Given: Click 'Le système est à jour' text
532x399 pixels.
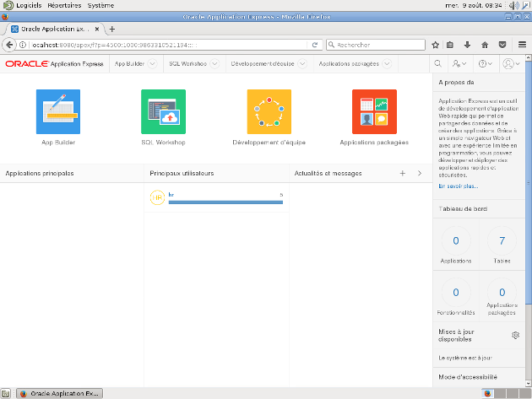Looking at the screenshot, I should 465,358.
